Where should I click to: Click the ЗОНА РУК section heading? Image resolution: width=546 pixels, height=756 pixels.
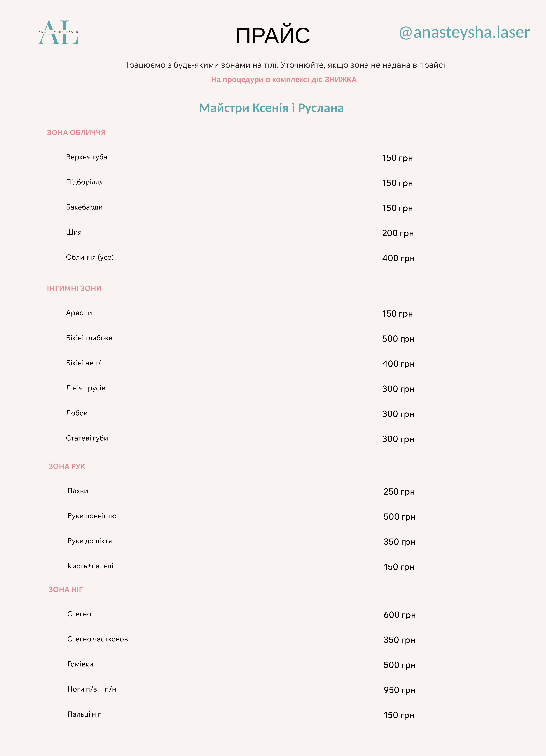67,466
